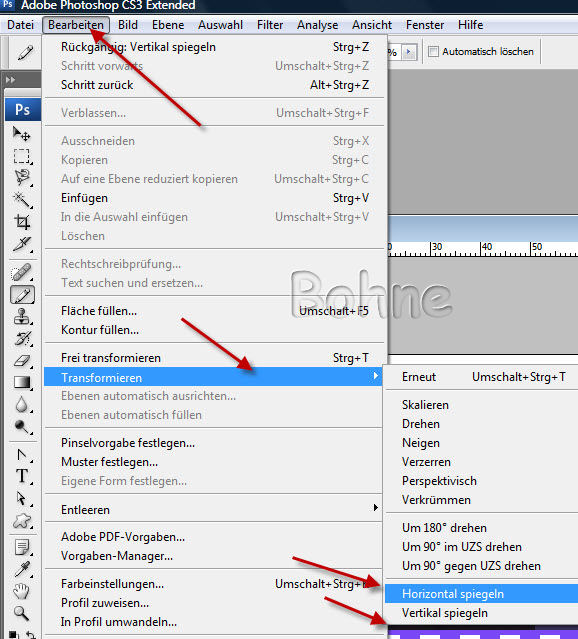The width and height of the screenshot is (578, 639).
Task: Open the Filter menu
Action: coord(270,25)
